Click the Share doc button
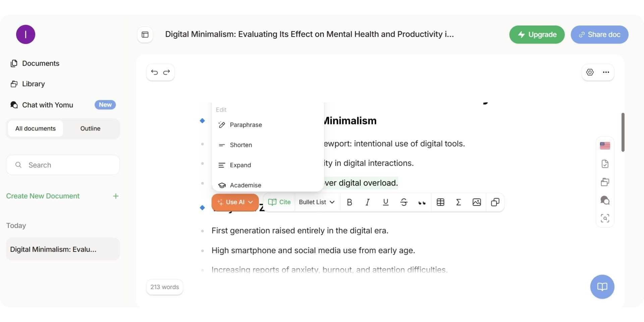 [x=599, y=35]
